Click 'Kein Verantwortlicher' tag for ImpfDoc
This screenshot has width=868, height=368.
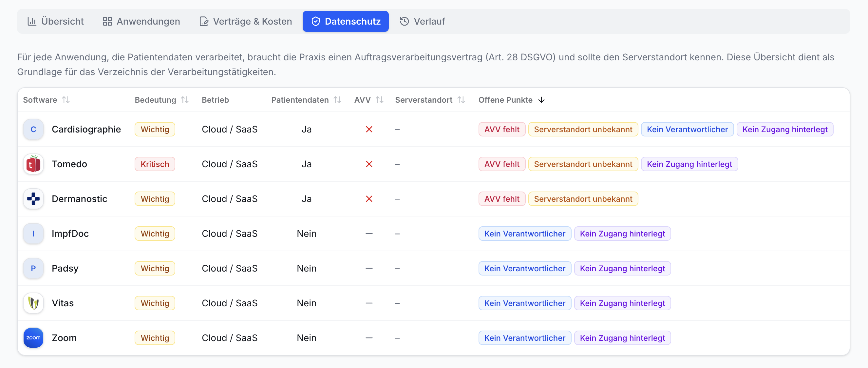pyautogui.click(x=525, y=234)
